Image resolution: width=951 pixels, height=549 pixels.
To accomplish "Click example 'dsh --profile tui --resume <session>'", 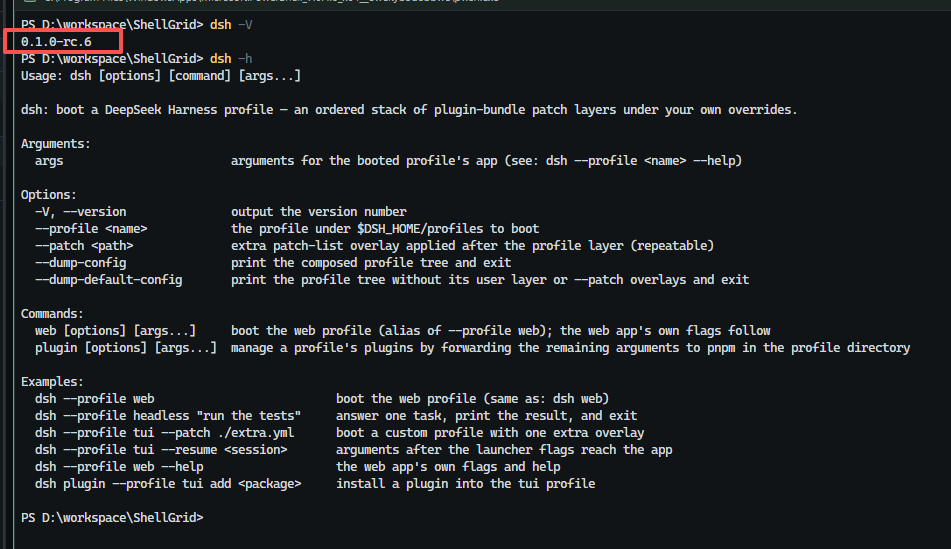I will (x=161, y=450).
